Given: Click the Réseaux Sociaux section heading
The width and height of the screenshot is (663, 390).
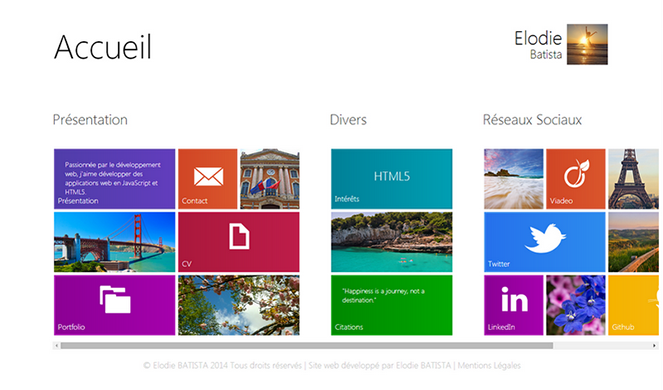Looking at the screenshot, I should (x=532, y=120).
